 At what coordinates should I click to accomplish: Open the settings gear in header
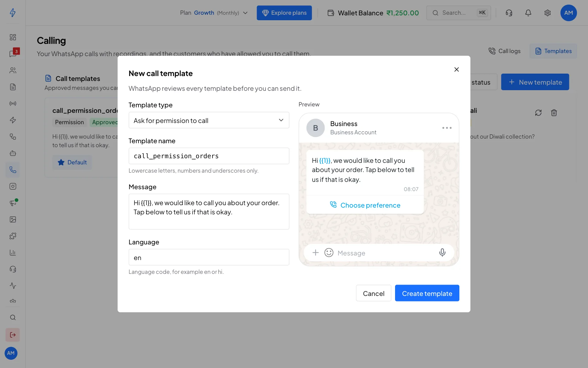pos(548,13)
